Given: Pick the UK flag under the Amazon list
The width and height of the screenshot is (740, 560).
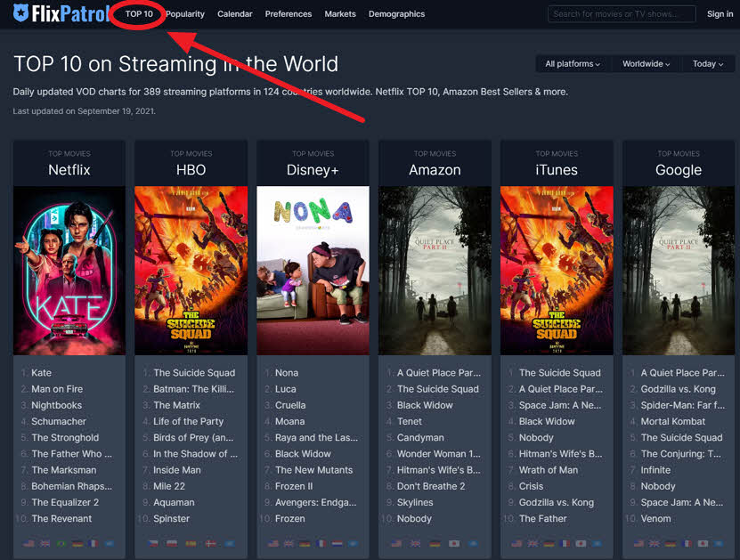Looking at the screenshot, I should coord(415,543).
